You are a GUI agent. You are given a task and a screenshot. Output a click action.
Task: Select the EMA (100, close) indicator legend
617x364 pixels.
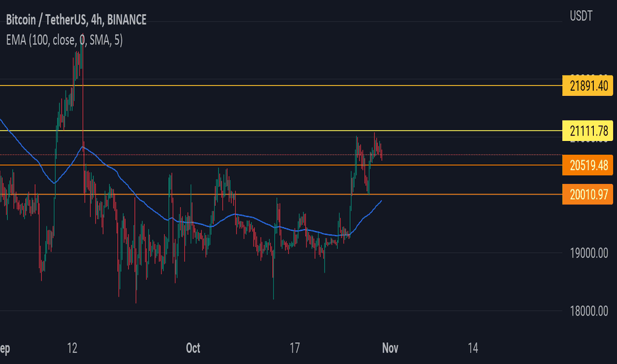point(64,40)
